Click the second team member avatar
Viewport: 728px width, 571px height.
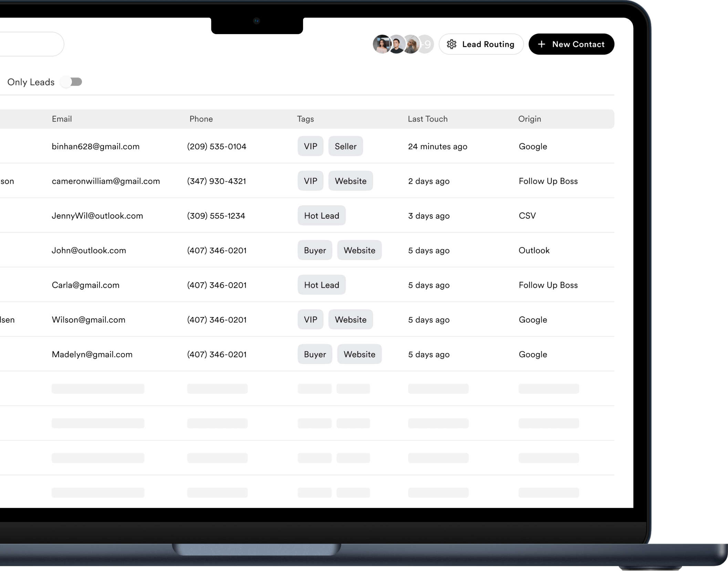[x=396, y=44]
